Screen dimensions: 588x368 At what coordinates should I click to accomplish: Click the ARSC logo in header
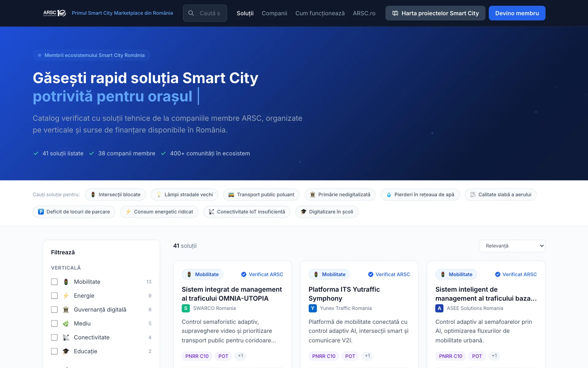click(55, 13)
